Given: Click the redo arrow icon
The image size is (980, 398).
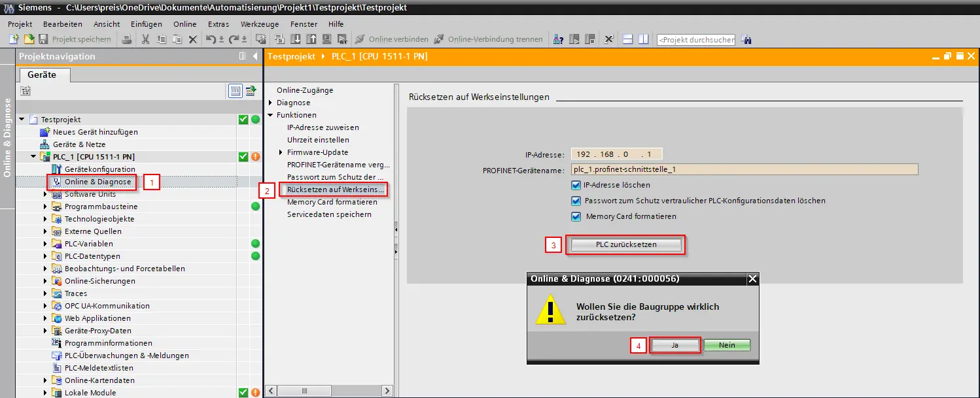Looking at the screenshot, I should 234,39.
